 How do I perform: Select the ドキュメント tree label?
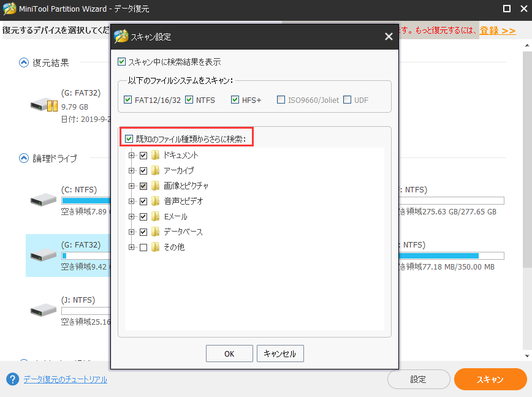click(x=181, y=155)
